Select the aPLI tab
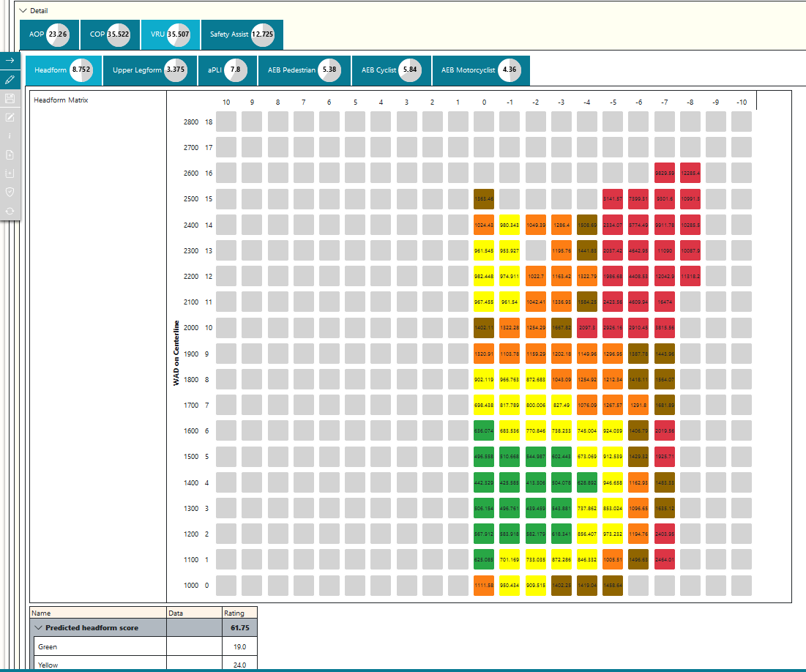 click(227, 70)
